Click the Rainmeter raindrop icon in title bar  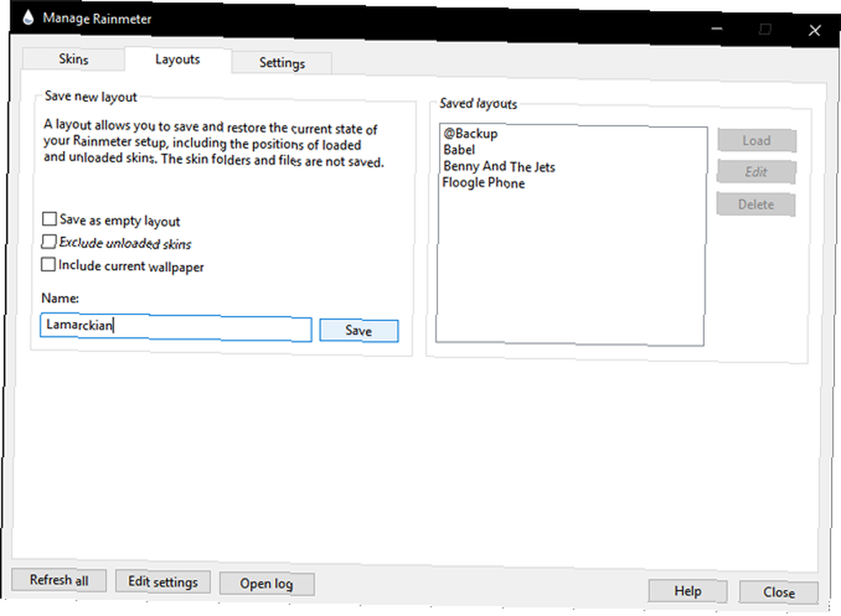pyautogui.click(x=28, y=17)
